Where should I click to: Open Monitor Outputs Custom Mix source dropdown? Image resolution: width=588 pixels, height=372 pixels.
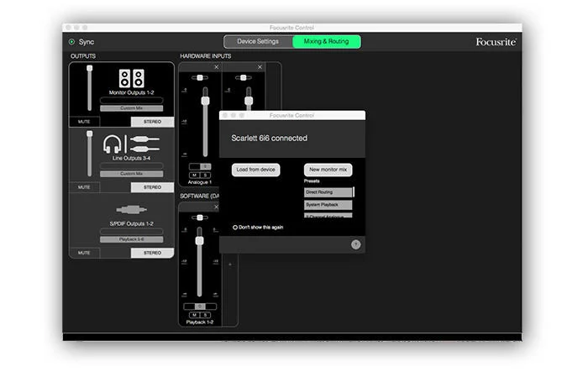[132, 108]
